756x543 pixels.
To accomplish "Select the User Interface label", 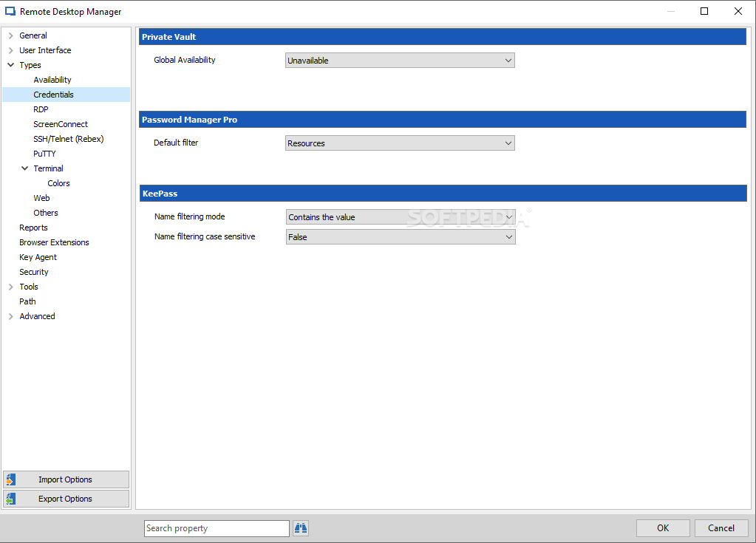I will tap(45, 50).
